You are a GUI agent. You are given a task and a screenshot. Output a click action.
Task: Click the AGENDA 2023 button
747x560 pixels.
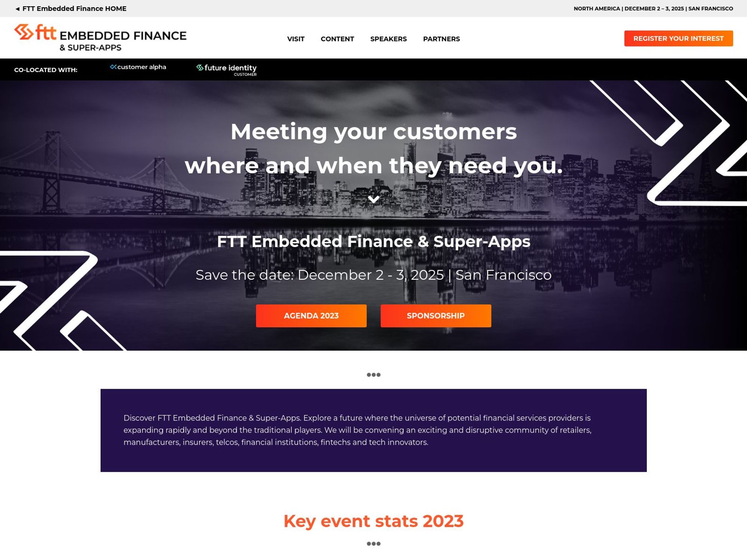(311, 316)
